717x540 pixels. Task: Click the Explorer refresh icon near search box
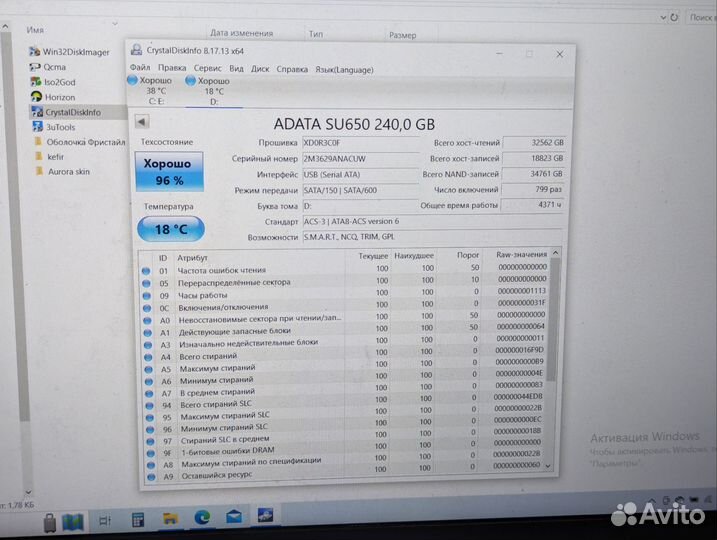pos(674,17)
